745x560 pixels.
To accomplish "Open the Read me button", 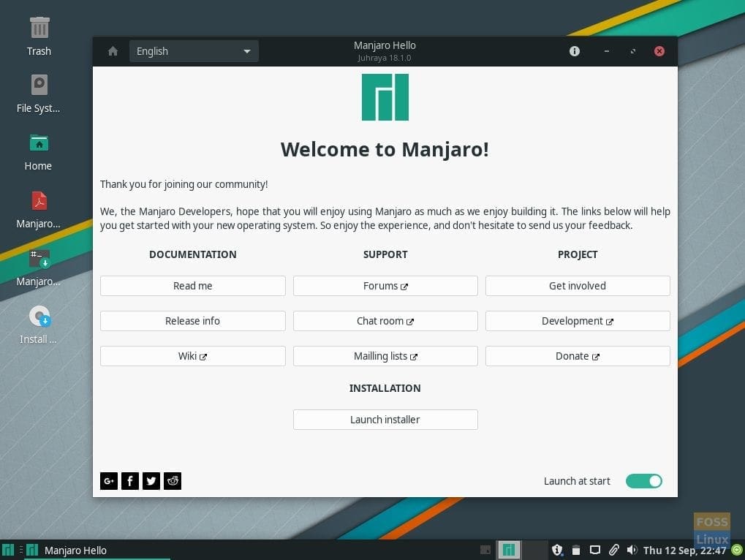I will pos(192,286).
